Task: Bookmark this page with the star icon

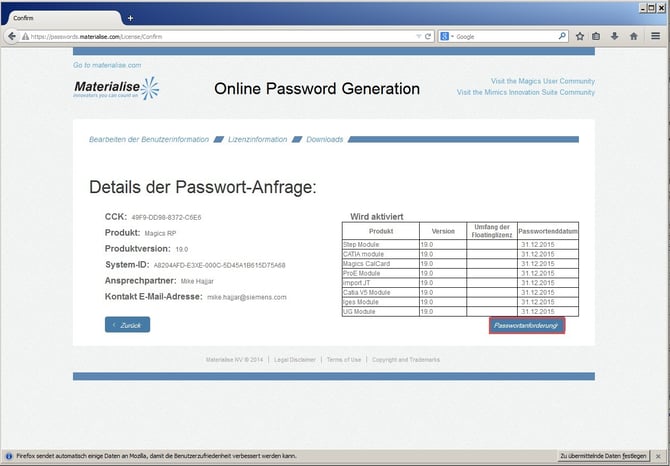Action: 580,36
